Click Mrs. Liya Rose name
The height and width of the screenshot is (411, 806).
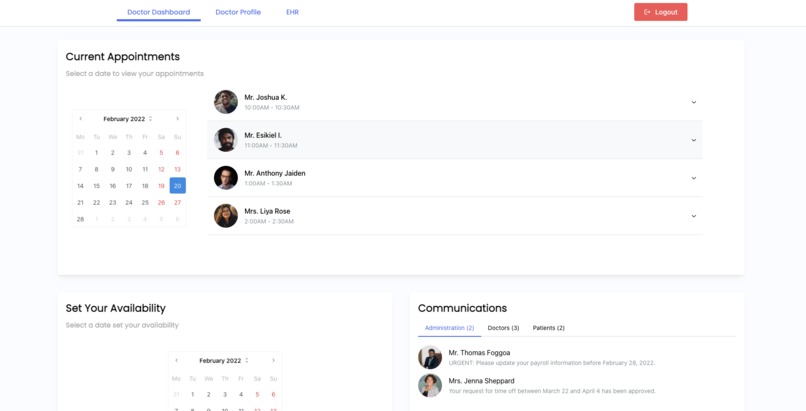[x=267, y=211]
